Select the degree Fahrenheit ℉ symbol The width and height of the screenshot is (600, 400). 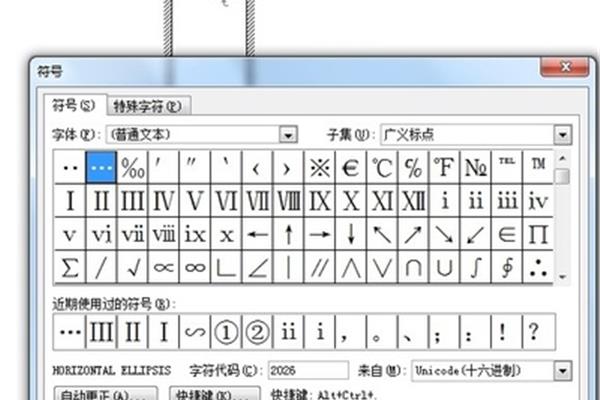(444, 167)
